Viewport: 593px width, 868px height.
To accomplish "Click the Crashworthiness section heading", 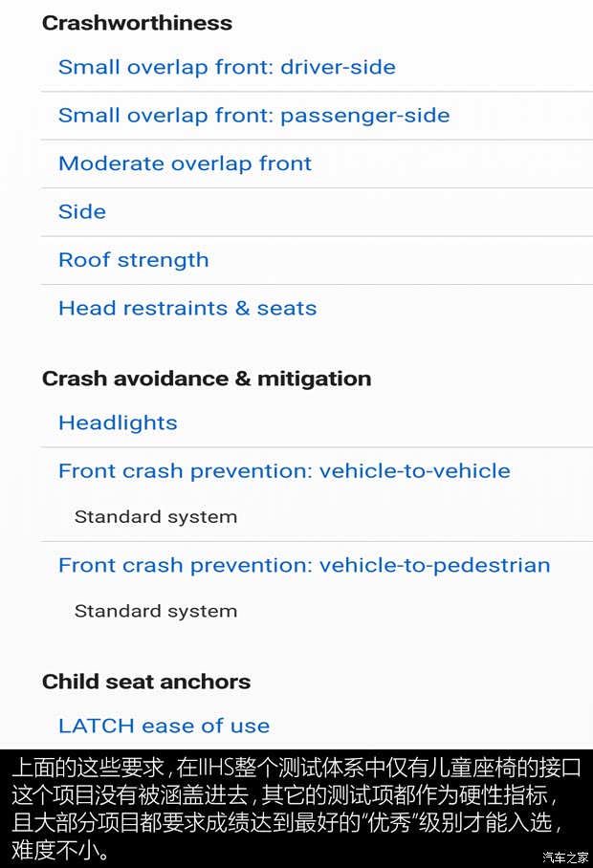I will (x=137, y=22).
